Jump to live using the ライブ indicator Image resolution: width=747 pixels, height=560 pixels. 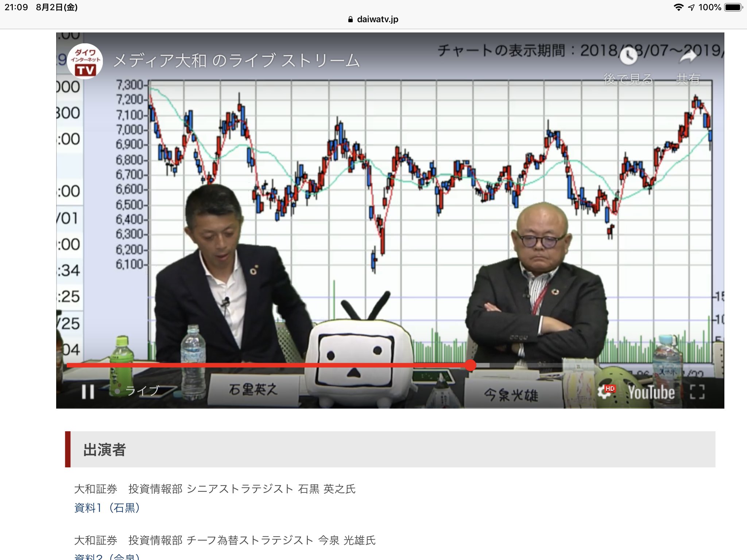click(x=137, y=391)
